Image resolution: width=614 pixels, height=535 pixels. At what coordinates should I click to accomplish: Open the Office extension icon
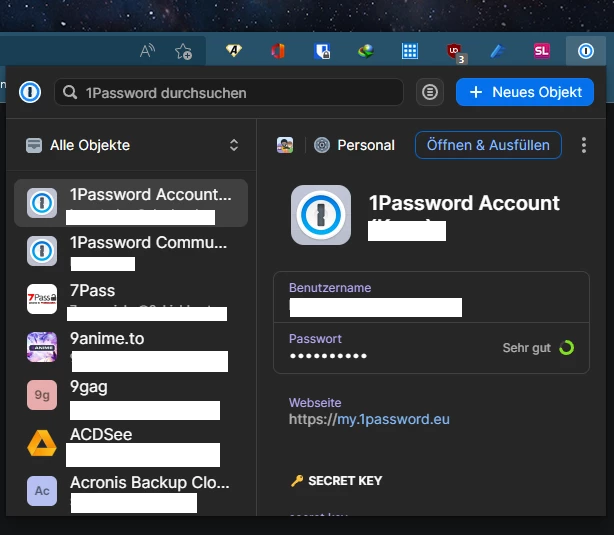pos(278,51)
